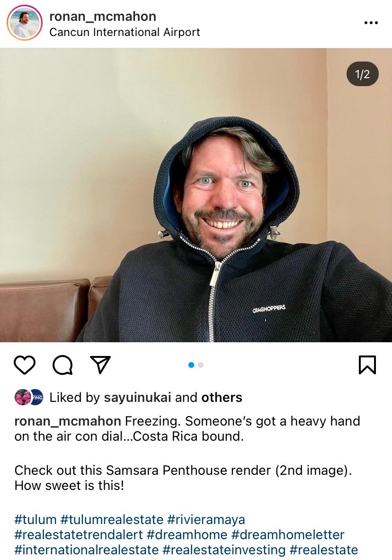Open the three-dot options menu
Screen dimensions: 392x560
(371, 23)
